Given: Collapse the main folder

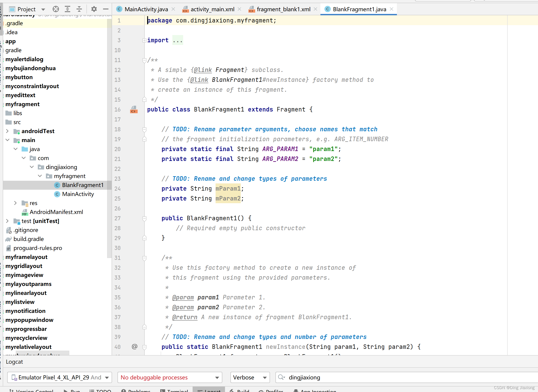Looking at the screenshot, I should [7, 140].
